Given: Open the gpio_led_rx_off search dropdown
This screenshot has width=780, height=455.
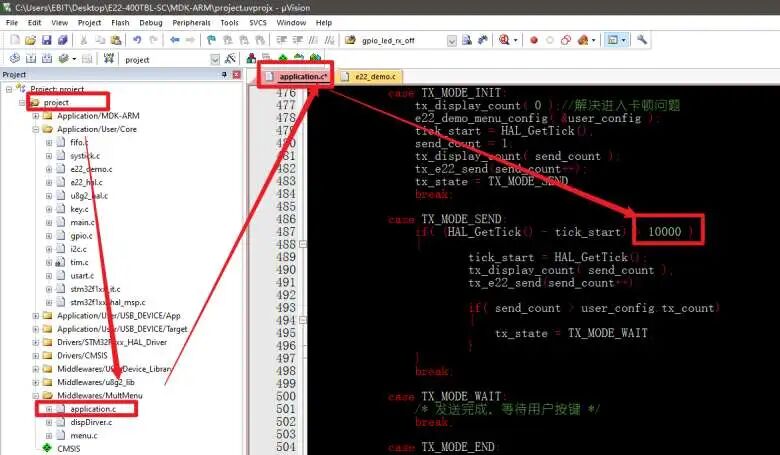Looking at the screenshot, I should click(x=451, y=41).
